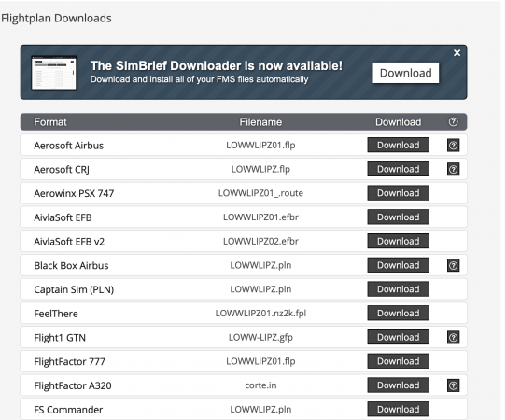Viewport: 506px width, 420px height.
Task: Click filename LOWW-LIPZ.gfp
Action: pos(260,338)
